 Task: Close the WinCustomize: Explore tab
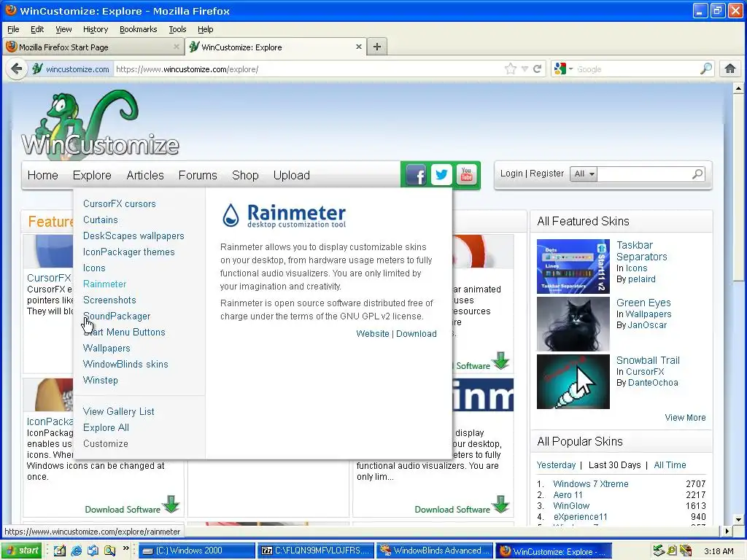point(359,47)
